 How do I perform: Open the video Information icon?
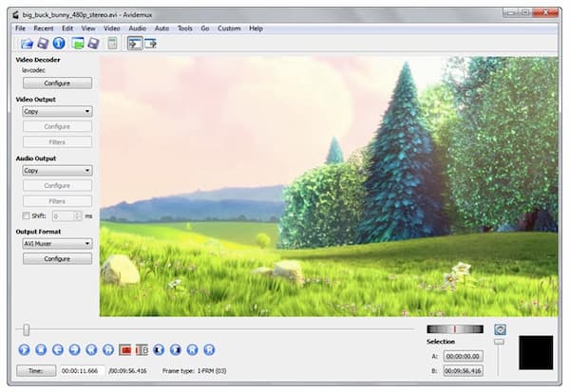tap(59, 44)
